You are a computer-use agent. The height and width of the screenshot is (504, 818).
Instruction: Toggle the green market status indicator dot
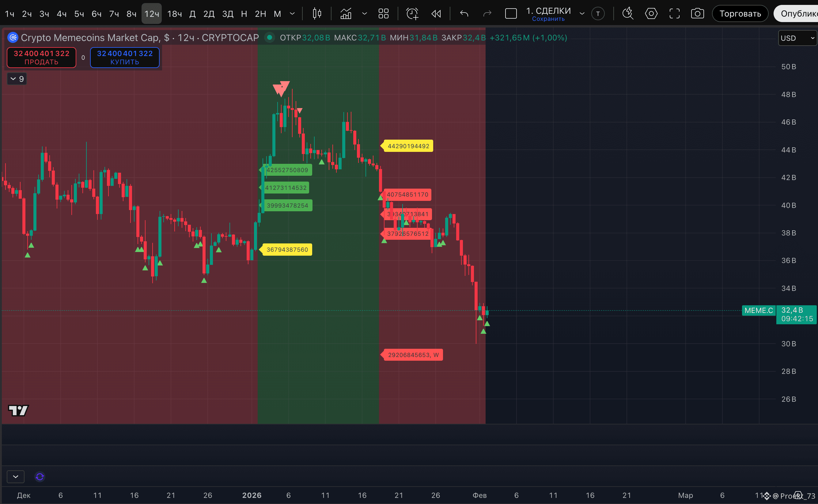tap(269, 38)
